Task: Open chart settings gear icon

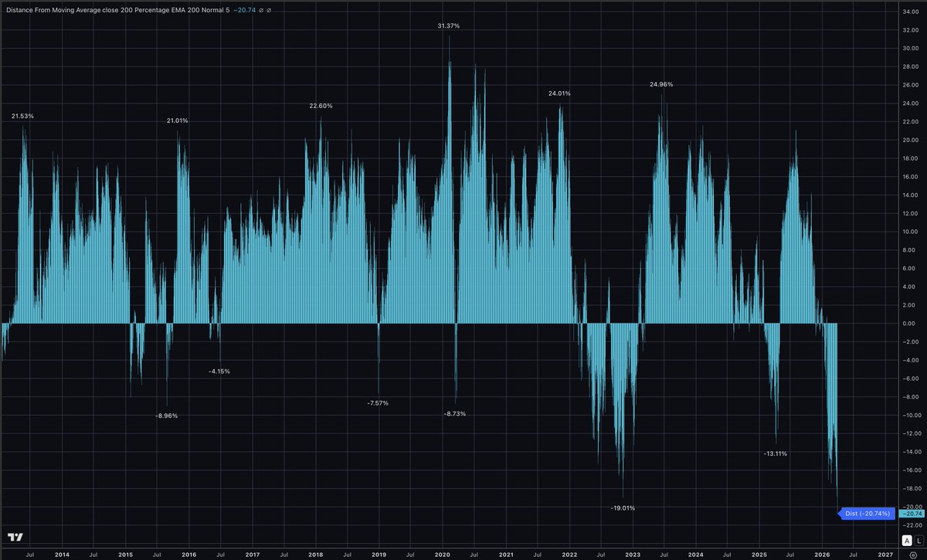Action: [913, 555]
